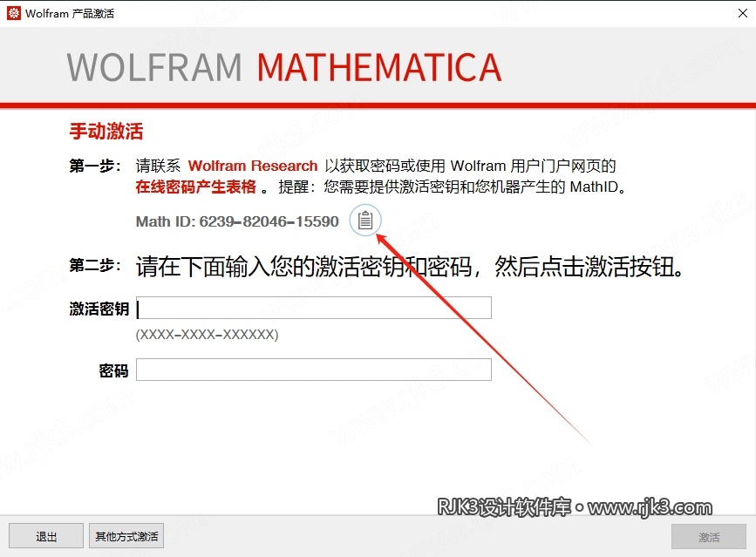Close the Wolfram 产品激活 window
The width and height of the screenshot is (756, 557).
tap(743, 13)
